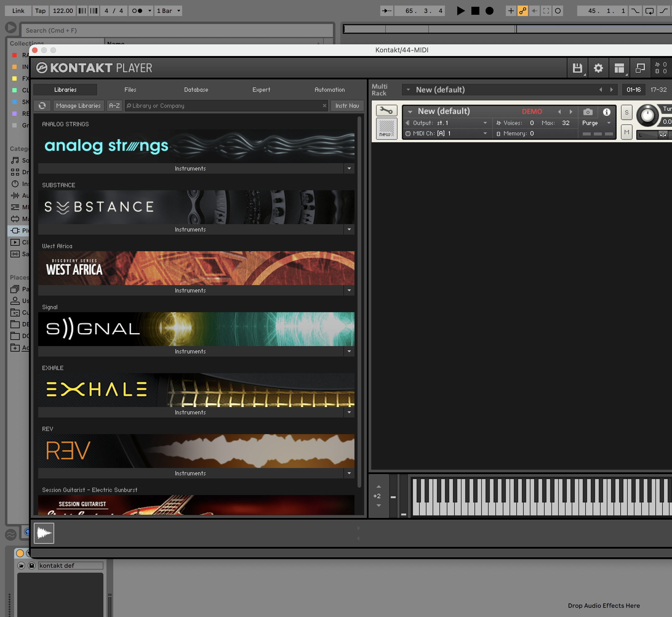Click Manage Libraries button
672x617 pixels.
tap(78, 106)
